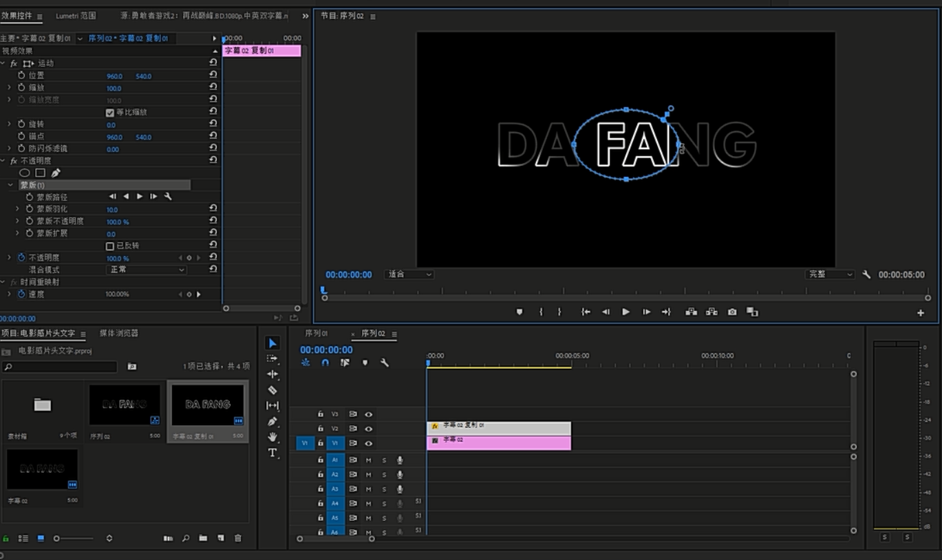
Task: Select the sequence 02 thumbnail in Project
Action: pos(125,405)
